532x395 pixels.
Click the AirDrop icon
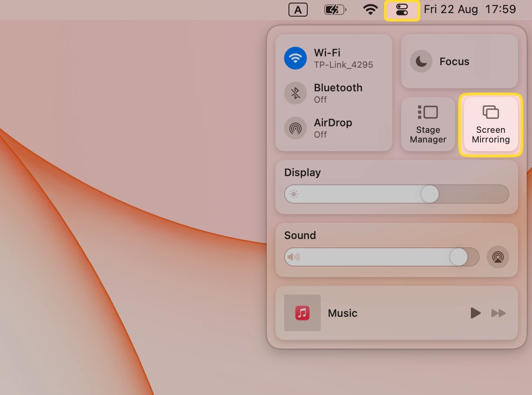295,128
